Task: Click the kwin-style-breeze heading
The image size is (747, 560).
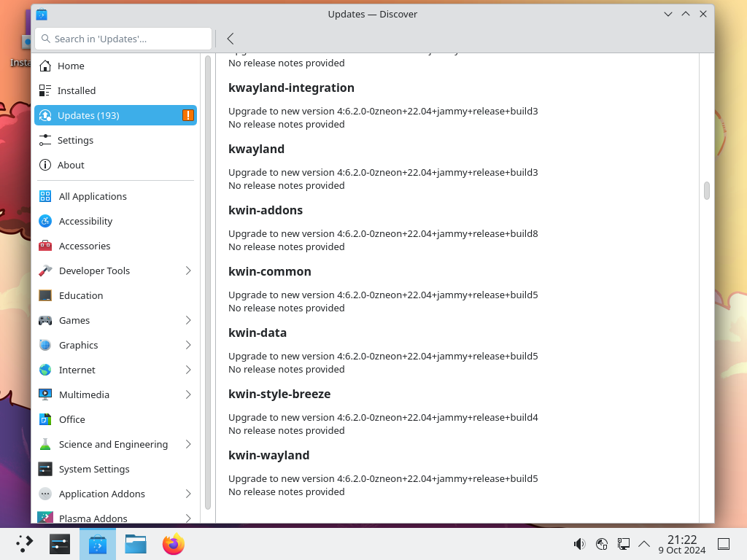Action: 279,394
